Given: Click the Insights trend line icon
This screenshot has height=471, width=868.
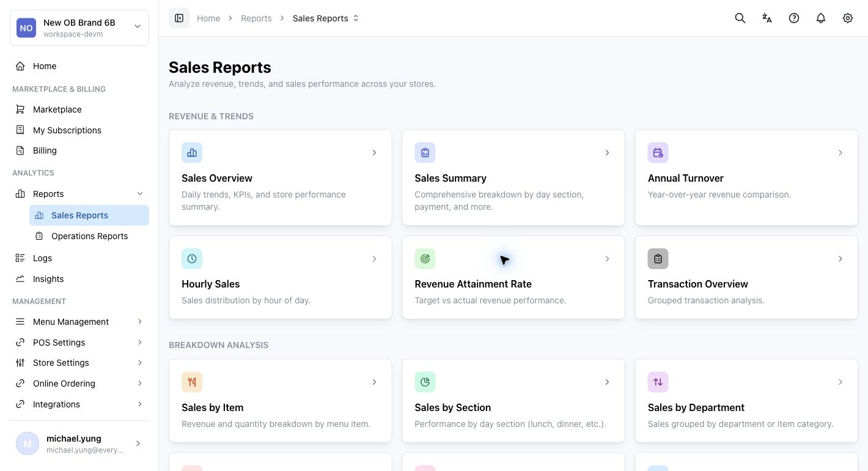Looking at the screenshot, I should [20, 279].
